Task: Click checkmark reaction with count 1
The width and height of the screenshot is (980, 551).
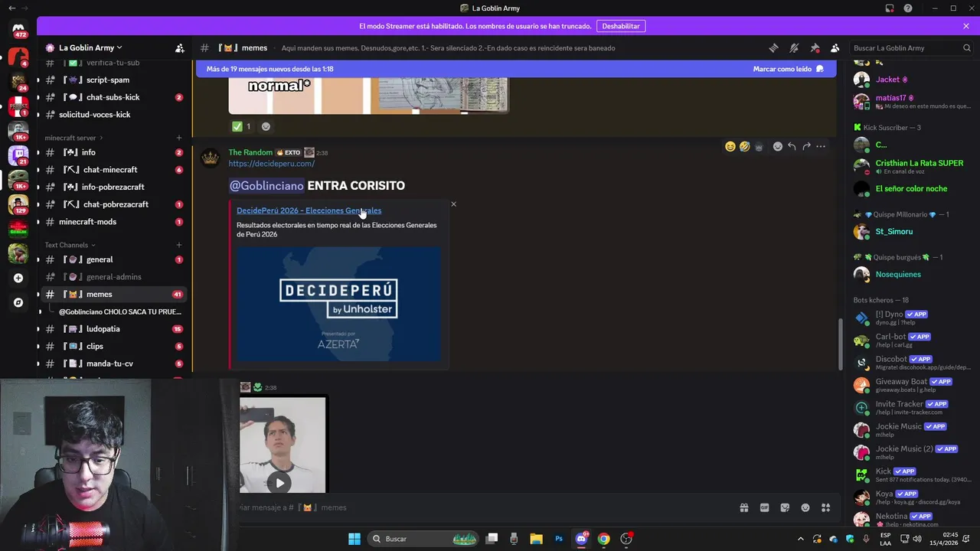Action: (241, 126)
